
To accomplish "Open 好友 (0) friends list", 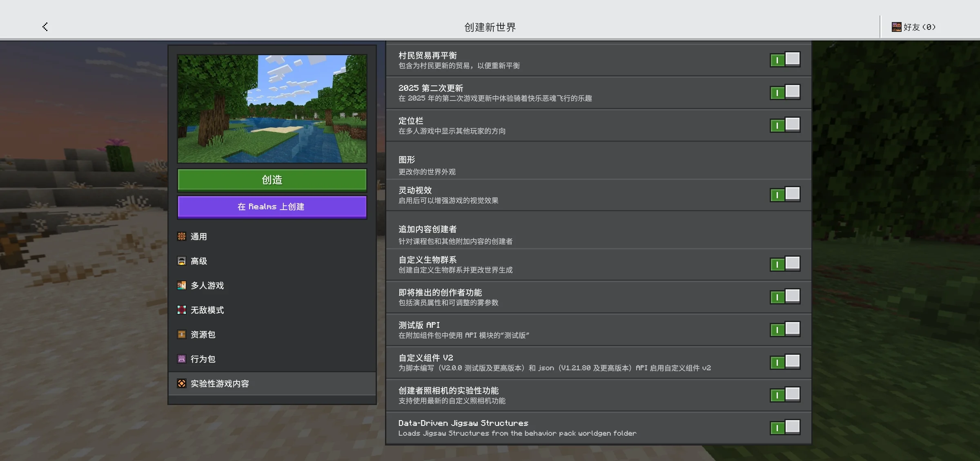I will click(914, 27).
